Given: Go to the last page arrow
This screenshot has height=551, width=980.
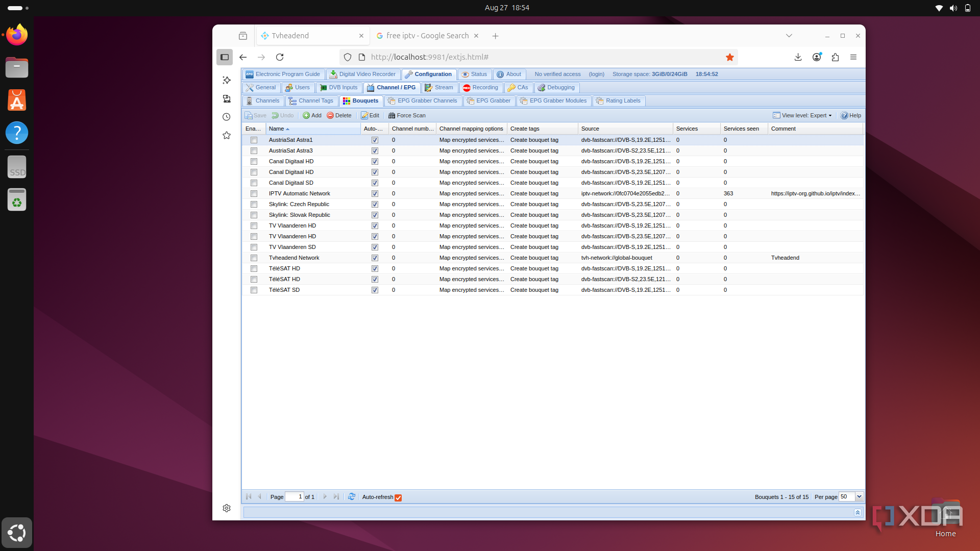Looking at the screenshot, I should click(336, 497).
